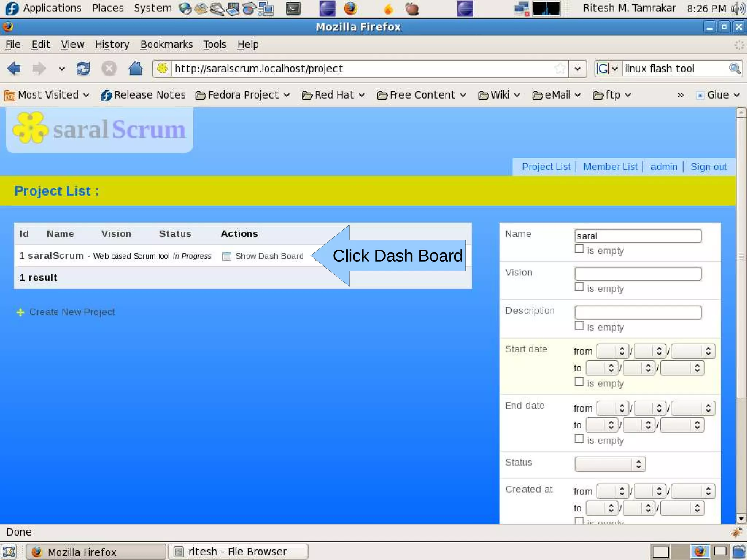Click the page vertical scrollbar thumb
This screenshot has height=560, width=747.
(x=741, y=257)
